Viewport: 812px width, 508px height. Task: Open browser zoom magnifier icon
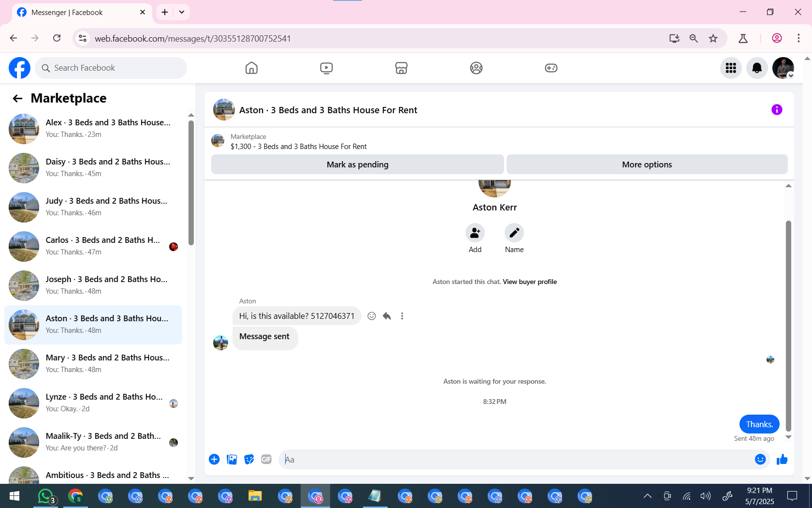click(694, 38)
